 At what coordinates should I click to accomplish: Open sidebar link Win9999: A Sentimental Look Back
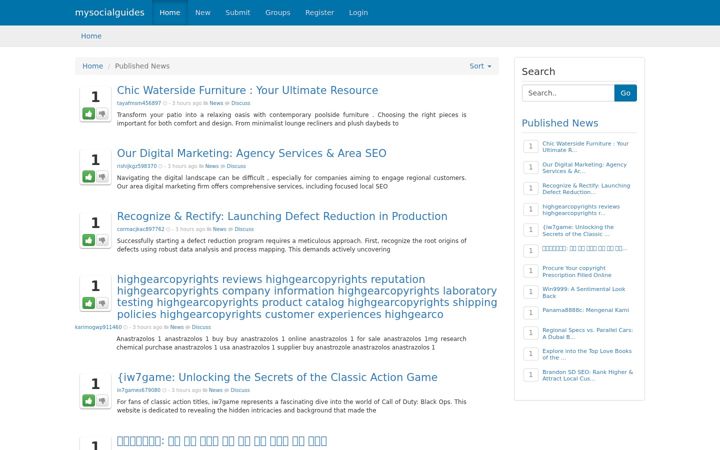[584, 292]
